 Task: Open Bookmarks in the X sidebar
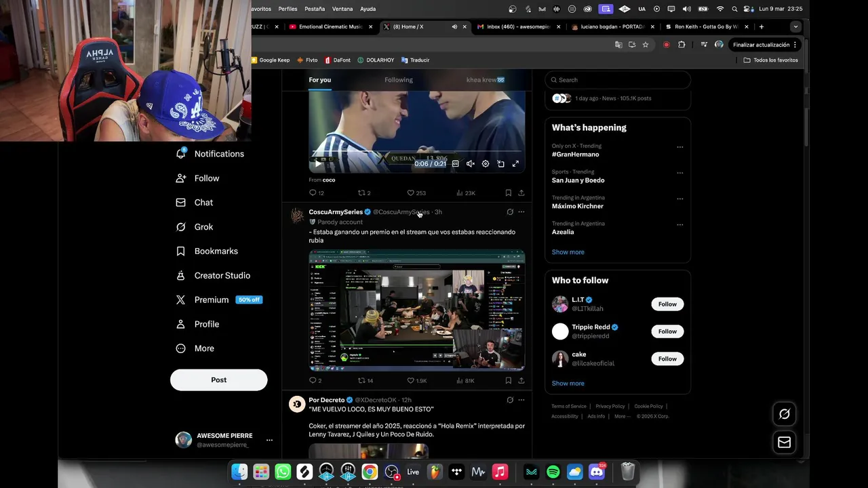[207, 251]
